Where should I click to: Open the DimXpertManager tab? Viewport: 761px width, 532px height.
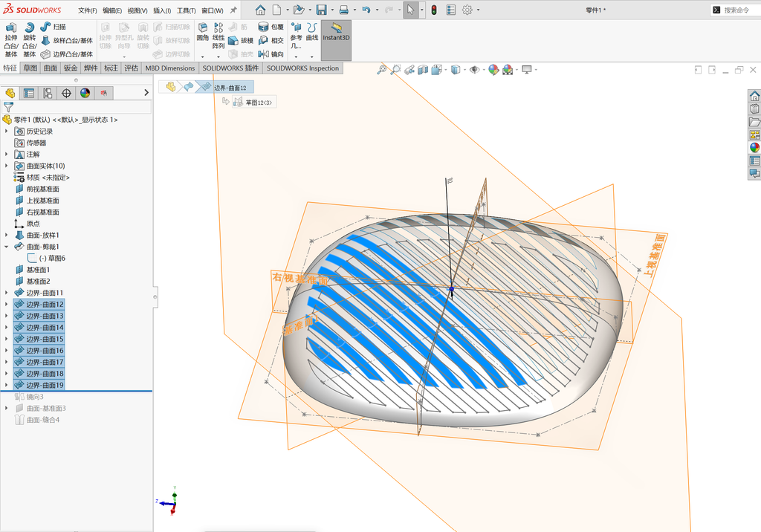tap(66, 93)
